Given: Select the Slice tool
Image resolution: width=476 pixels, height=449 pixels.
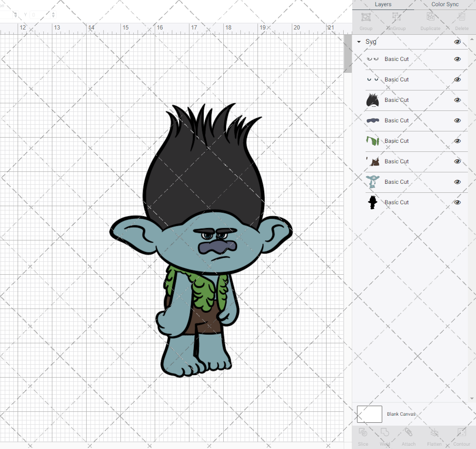Looking at the screenshot, I should coord(363,432).
